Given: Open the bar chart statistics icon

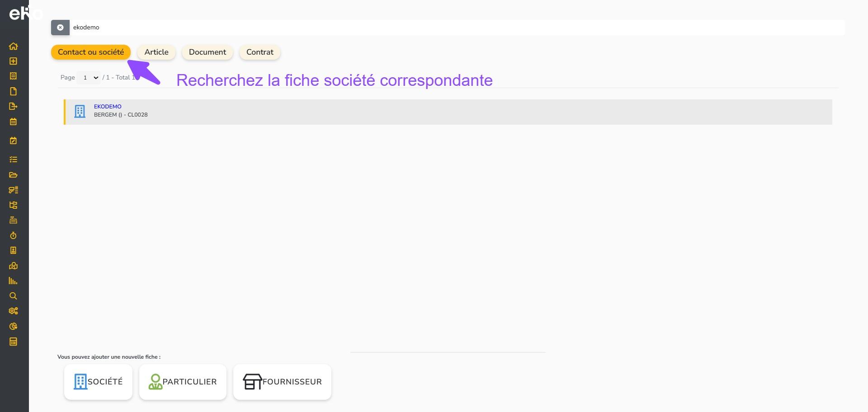Looking at the screenshot, I should click(13, 281).
